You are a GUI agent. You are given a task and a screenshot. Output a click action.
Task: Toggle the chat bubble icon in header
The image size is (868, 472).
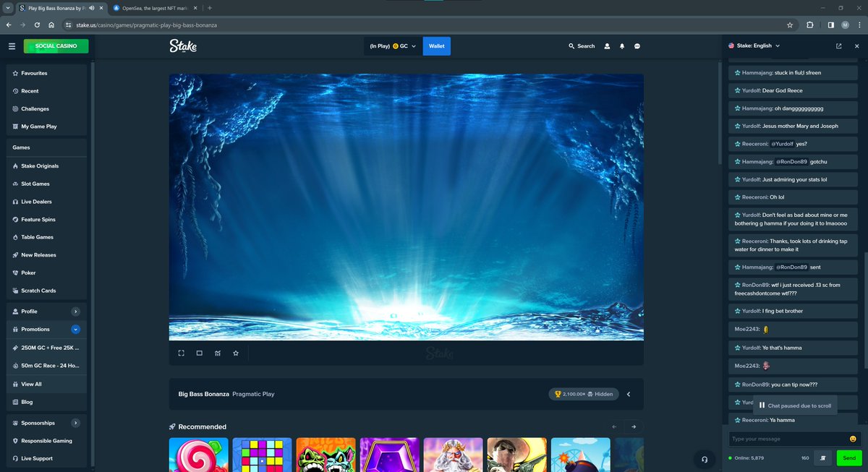tap(637, 46)
